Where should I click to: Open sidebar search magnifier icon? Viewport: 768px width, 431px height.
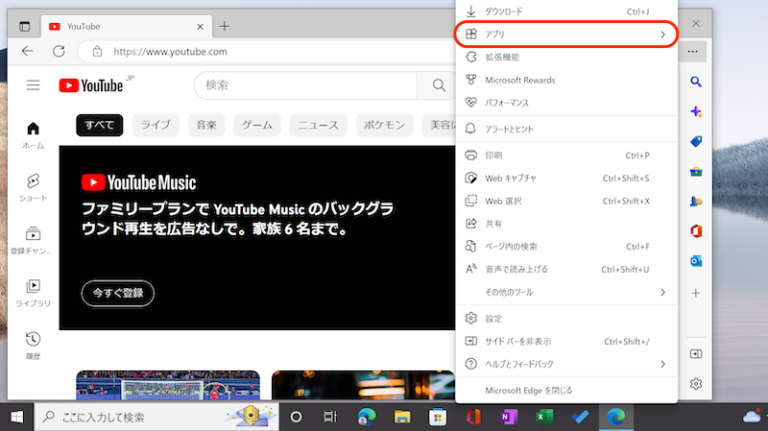coord(696,81)
